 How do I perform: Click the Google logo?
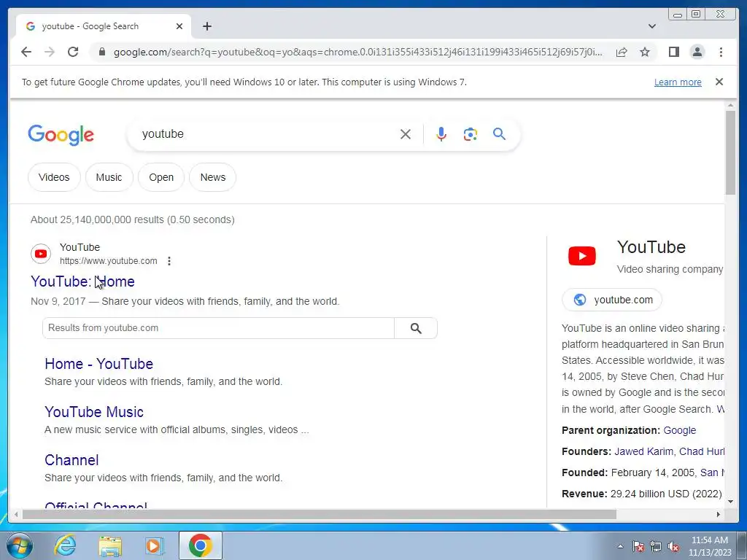click(61, 135)
